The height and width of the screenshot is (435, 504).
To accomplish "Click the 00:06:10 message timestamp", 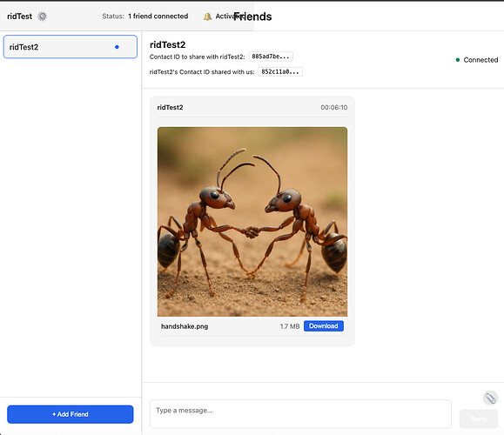I will (334, 107).
